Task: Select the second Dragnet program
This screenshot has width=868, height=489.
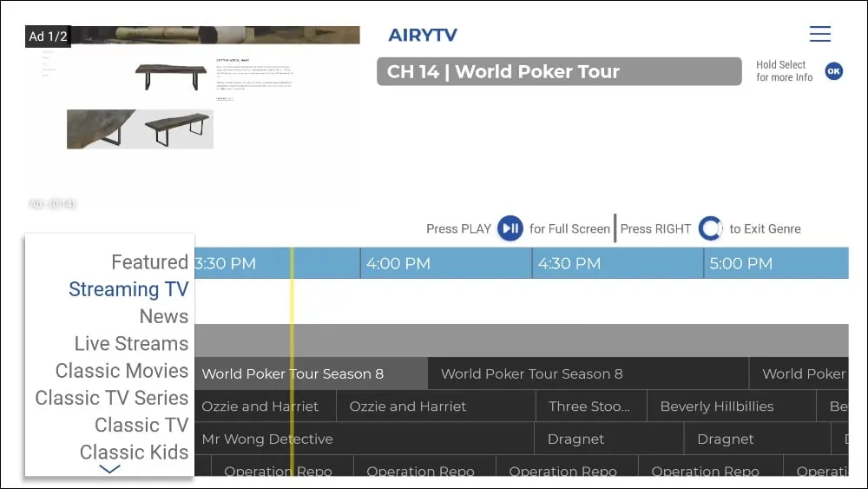Action: coord(758,439)
